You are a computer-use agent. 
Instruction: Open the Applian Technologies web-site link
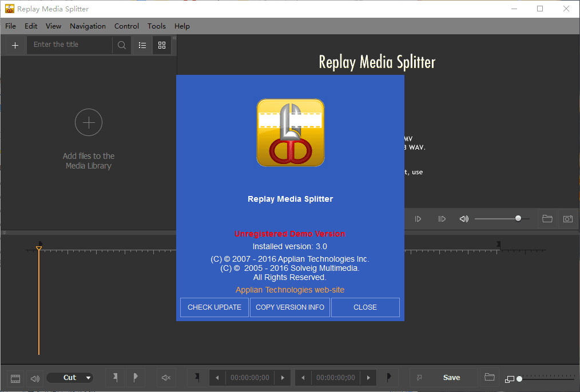(x=290, y=290)
